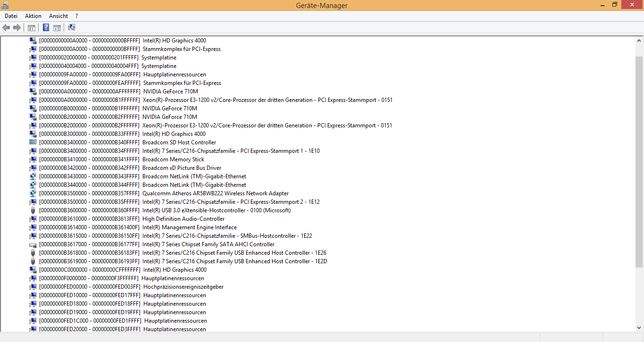Click USB icon of Enhanced Host Controller 1E2D
Screen dimensions: 644x342
point(33,261)
